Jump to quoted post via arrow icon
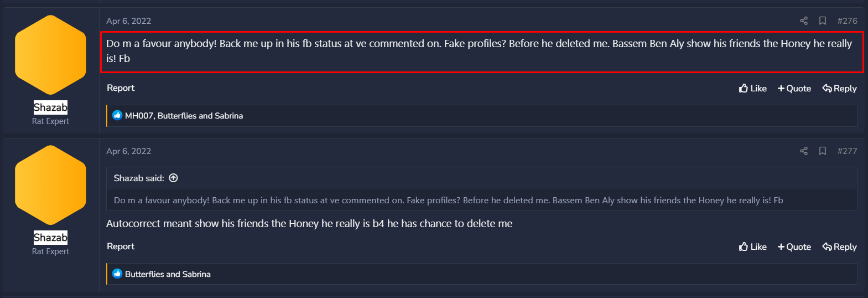This screenshot has width=868, height=298. [x=174, y=178]
